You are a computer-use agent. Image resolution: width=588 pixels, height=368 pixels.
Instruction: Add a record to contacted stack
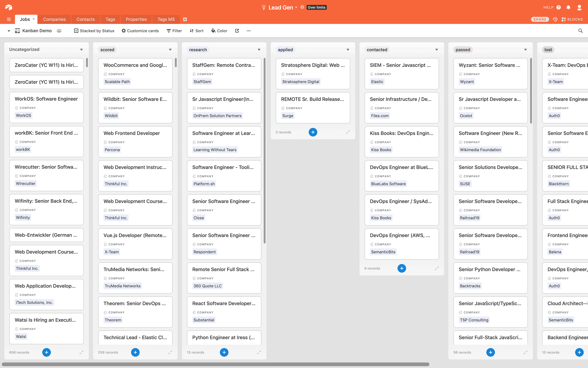402,268
